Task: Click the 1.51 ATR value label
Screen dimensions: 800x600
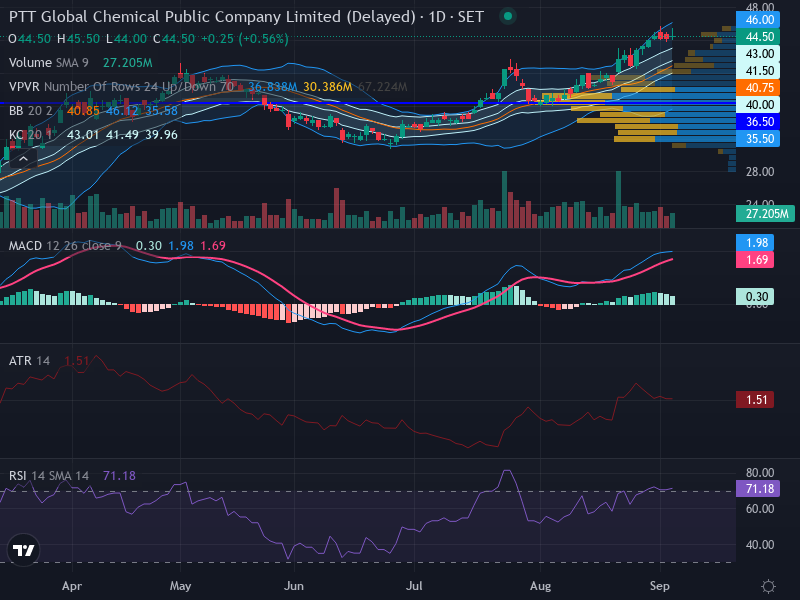Action: [x=755, y=399]
